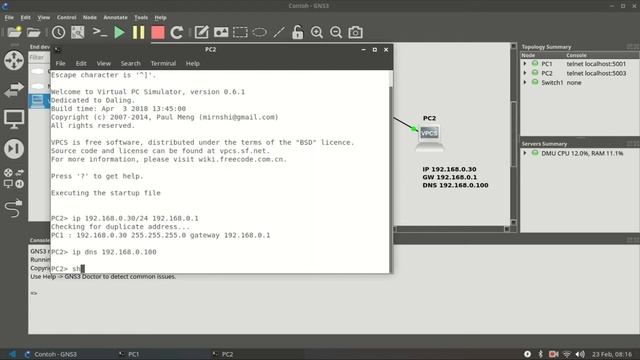Open the clock showing 23 Feb, 08:16
Image resolution: width=640 pixels, height=360 pixels.
pos(611,354)
